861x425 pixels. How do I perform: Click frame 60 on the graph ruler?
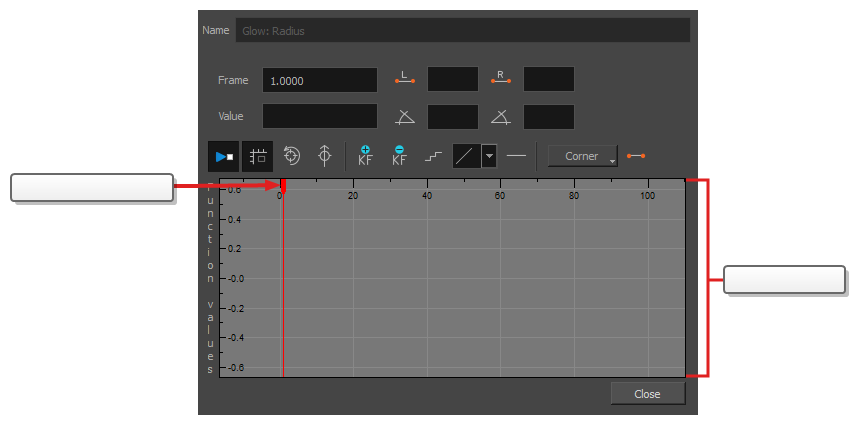click(x=500, y=186)
